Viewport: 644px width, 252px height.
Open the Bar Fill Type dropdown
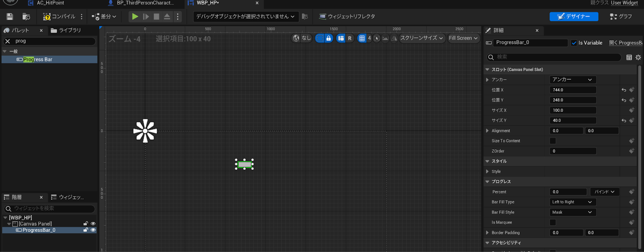tap(572, 202)
